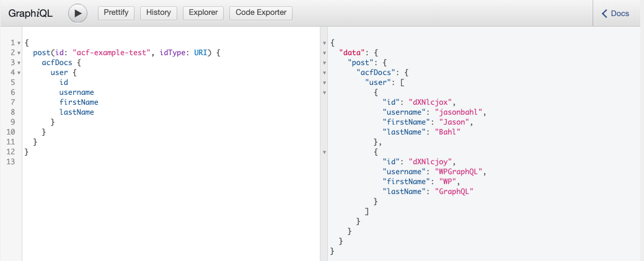Fold the WPGraphQL user object in results

(325, 151)
